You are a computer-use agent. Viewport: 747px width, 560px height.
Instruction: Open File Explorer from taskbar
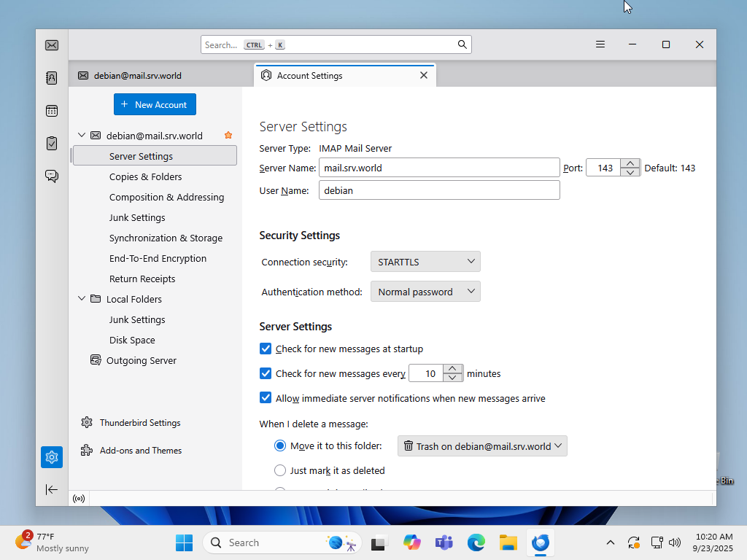(x=508, y=542)
